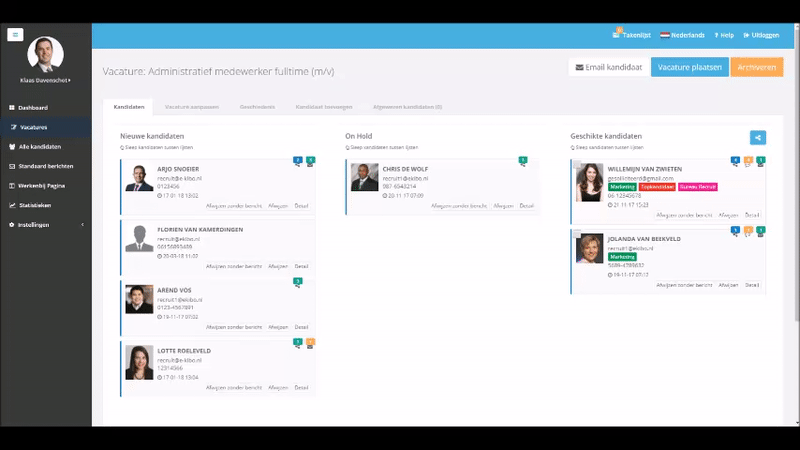The width and height of the screenshot is (800, 450).
Task: Click the orange Archiveren button
Action: (757, 67)
